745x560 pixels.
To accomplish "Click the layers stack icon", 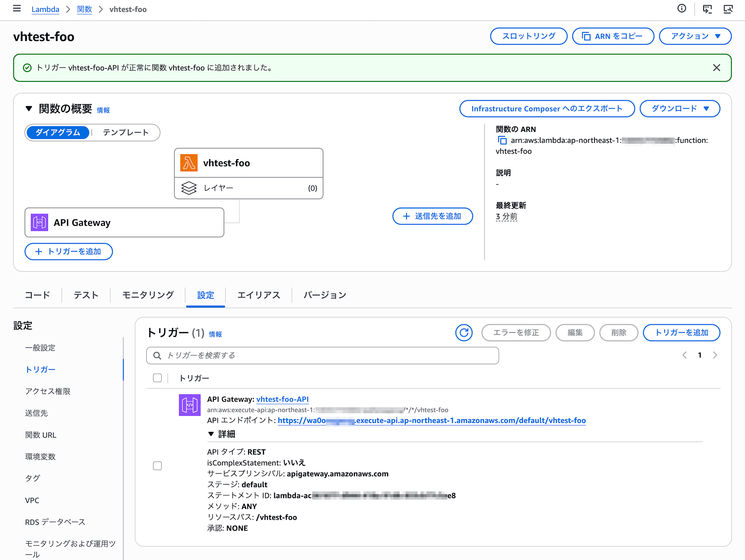I will tap(189, 188).
